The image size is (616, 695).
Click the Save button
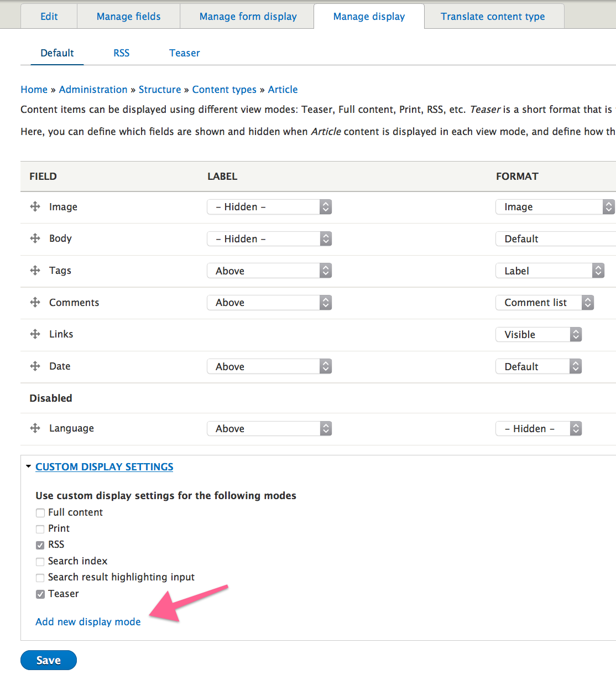pyautogui.click(x=48, y=660)
